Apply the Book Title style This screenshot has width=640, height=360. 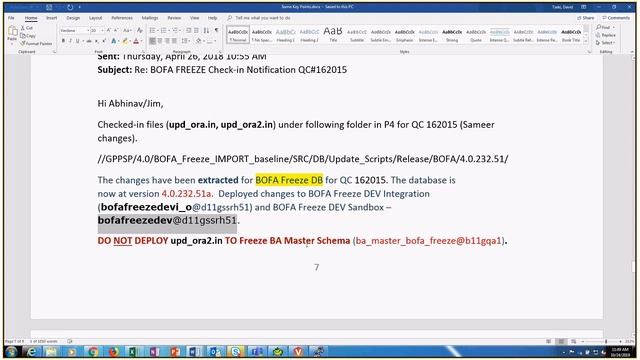[571, 35]
